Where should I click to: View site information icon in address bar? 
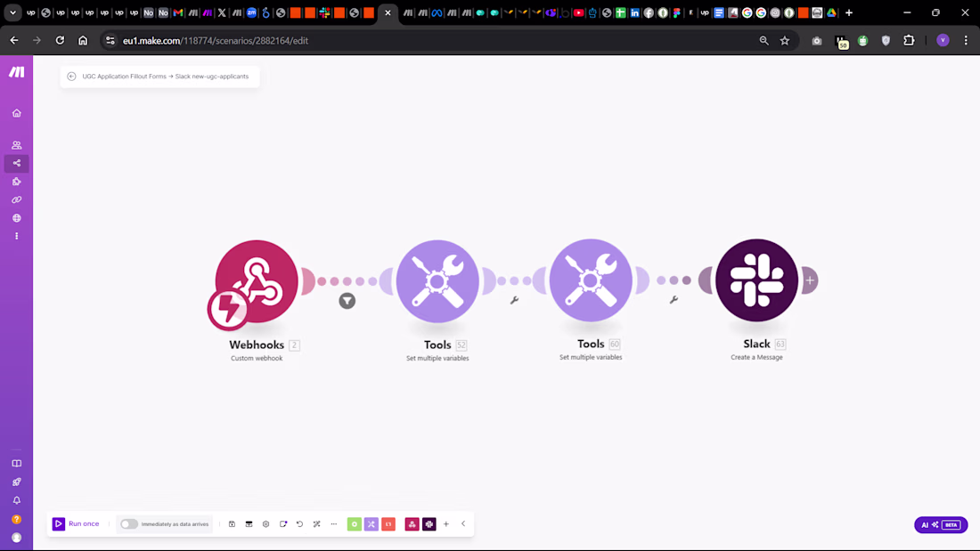pos(110,41)
